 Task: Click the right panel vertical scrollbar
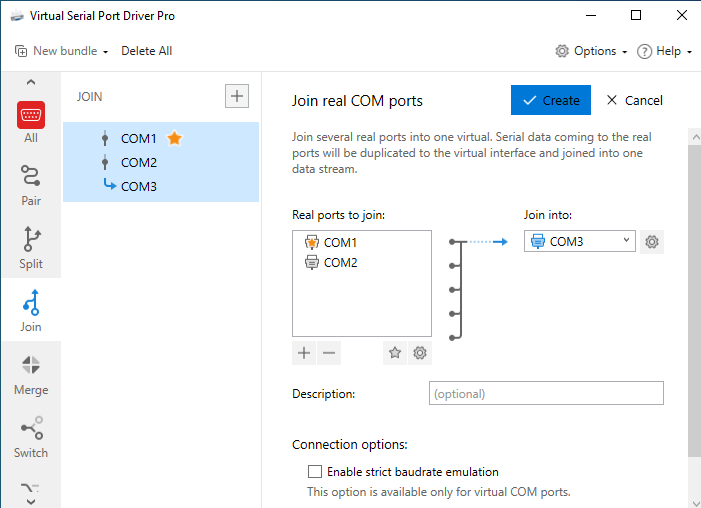tap(695, 300)
